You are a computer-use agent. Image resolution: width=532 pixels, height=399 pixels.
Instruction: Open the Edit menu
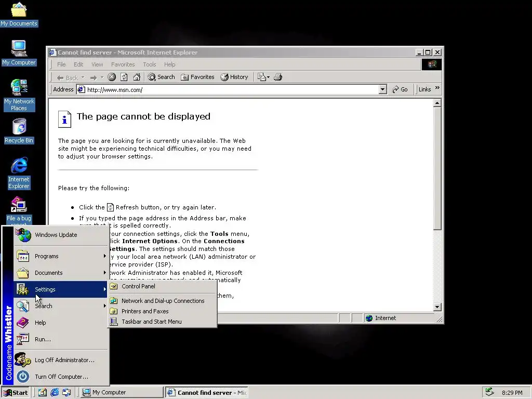tap(78, 64)
